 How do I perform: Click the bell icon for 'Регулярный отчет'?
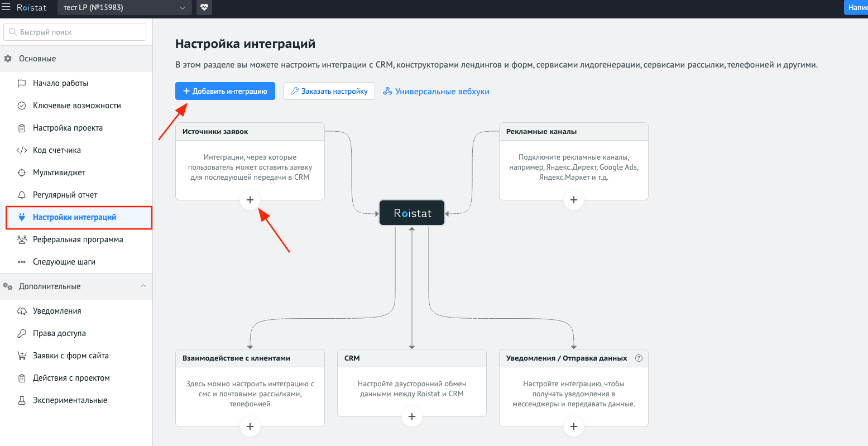(x=22, y=195)
